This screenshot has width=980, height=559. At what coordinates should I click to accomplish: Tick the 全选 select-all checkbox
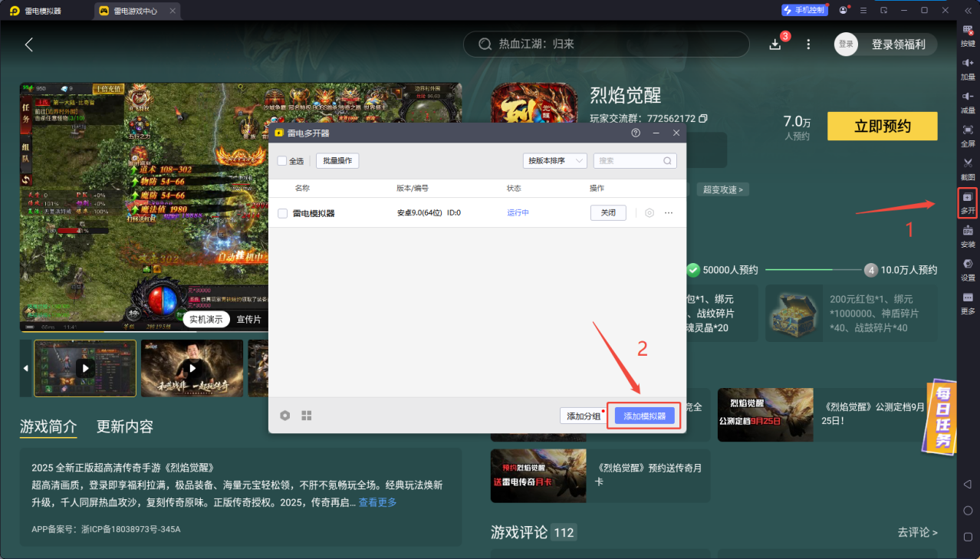pos(282,161)
